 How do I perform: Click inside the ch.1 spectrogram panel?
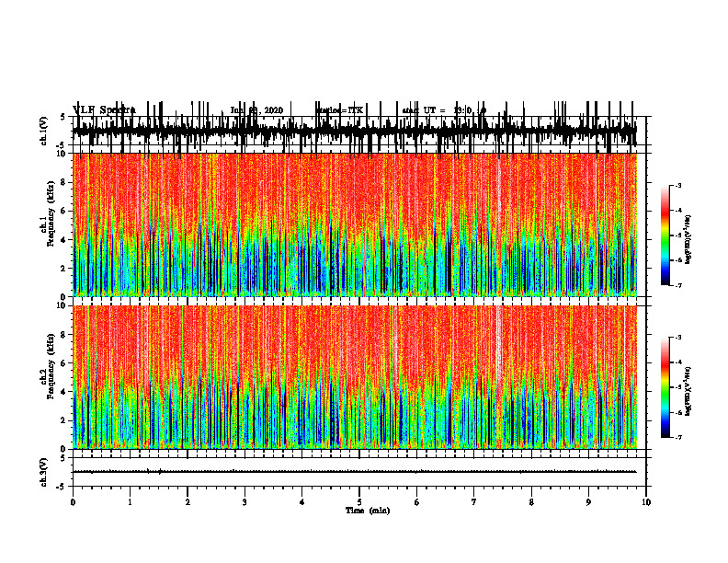[355, 224]
